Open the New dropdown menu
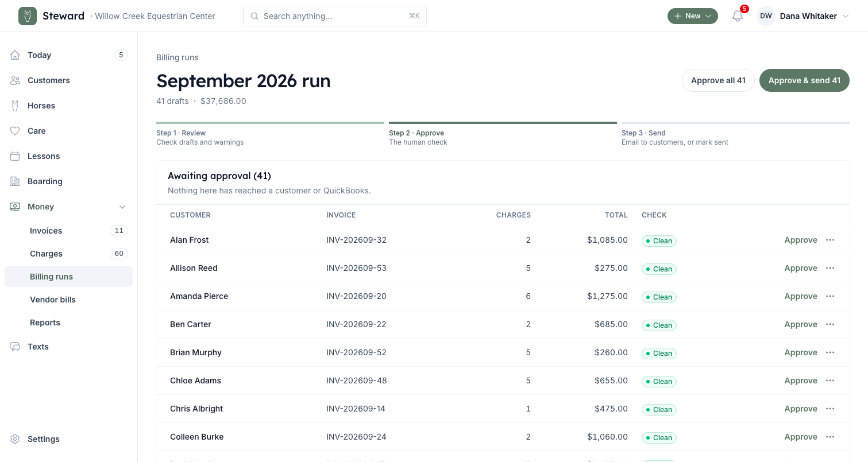 pyautogui.click(x=693, y=16)
